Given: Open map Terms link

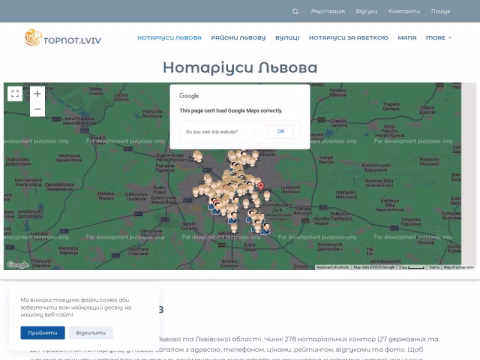Looking at the screenshot, I should (434, 267).
